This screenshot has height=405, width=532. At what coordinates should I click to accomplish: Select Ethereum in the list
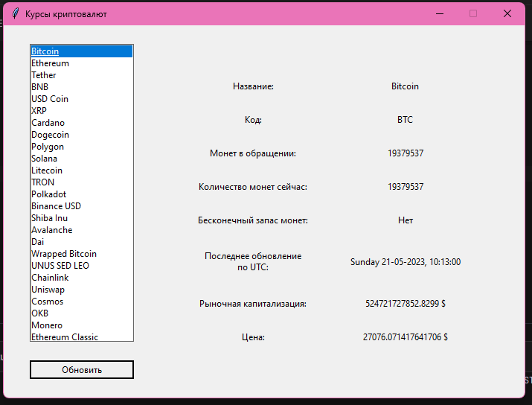82,63
